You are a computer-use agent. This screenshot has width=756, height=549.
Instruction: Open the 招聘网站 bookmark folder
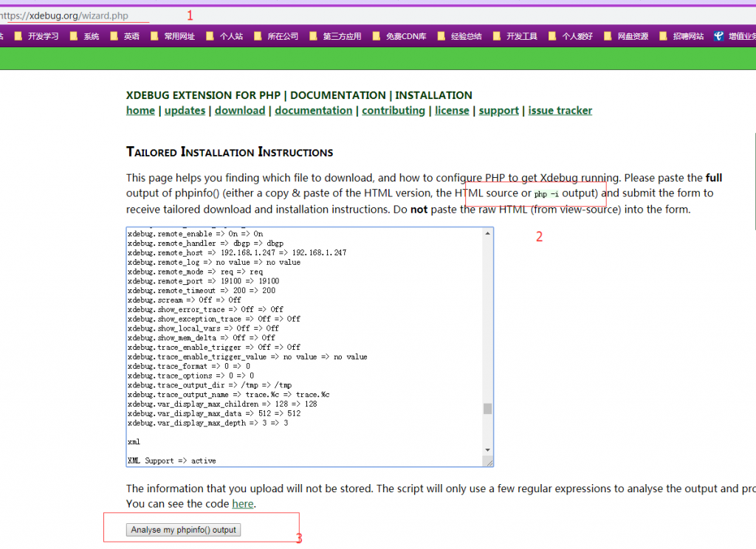coord(681,36)
